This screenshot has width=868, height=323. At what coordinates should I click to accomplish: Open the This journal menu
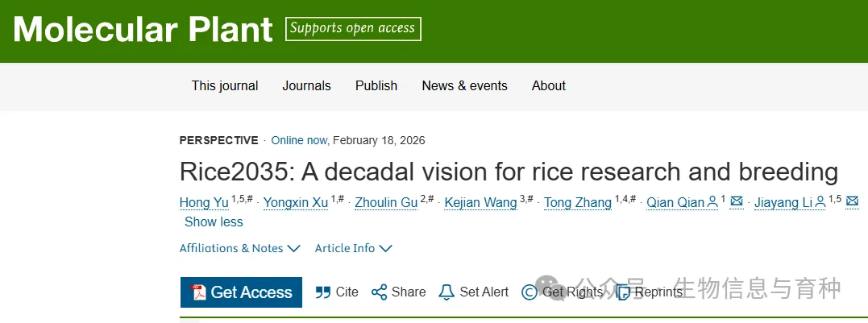click(x=225, y=85)
